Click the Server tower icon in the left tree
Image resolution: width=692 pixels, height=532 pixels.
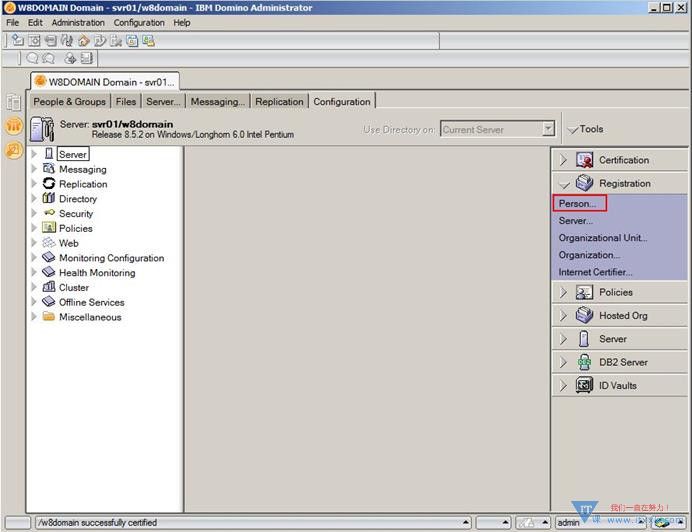[49, 154]
